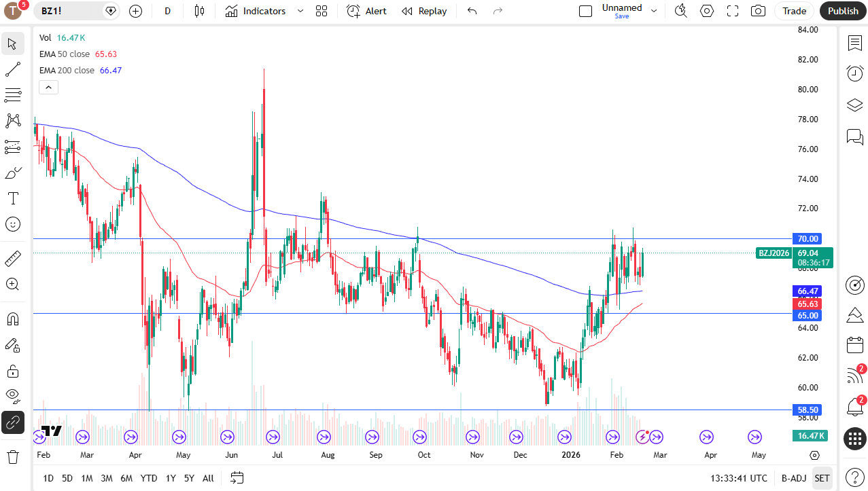Select the text annotation tool
This screenshot has height=491, width=868.
pos(12,198)
